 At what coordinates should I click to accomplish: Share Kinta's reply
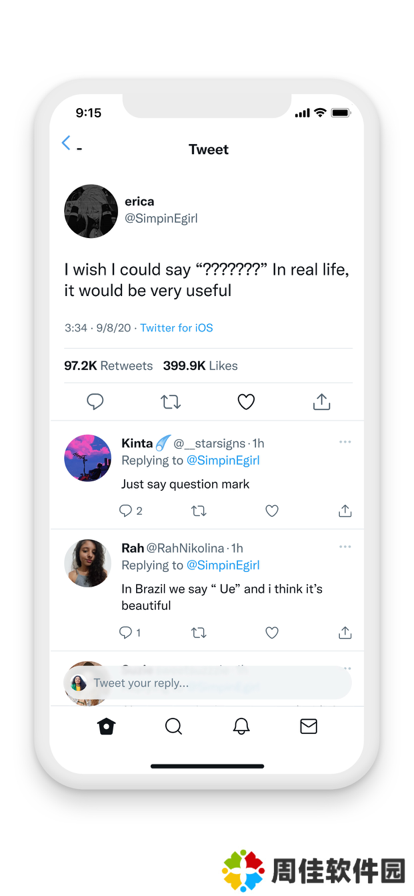click(345, 510)
